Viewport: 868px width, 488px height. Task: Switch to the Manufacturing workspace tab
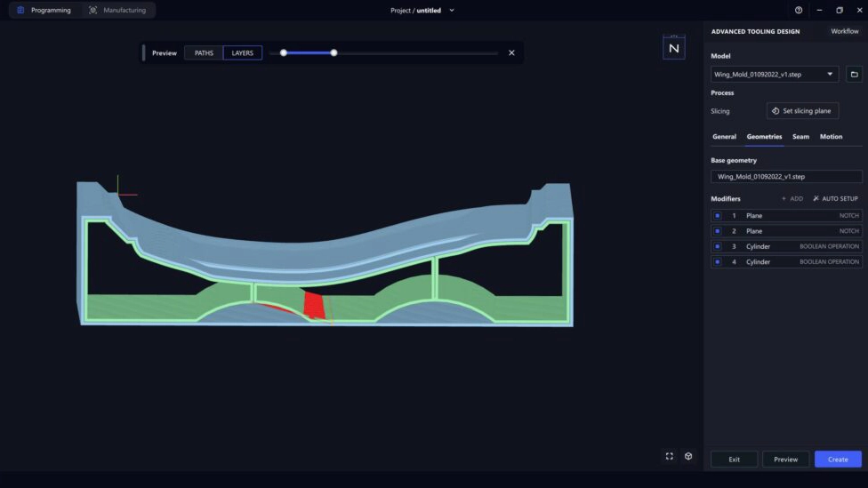(x=117, y=10)
